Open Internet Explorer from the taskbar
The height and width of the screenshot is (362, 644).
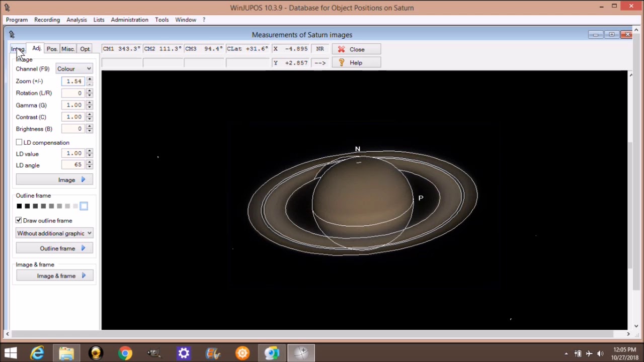tap(37, 353)
